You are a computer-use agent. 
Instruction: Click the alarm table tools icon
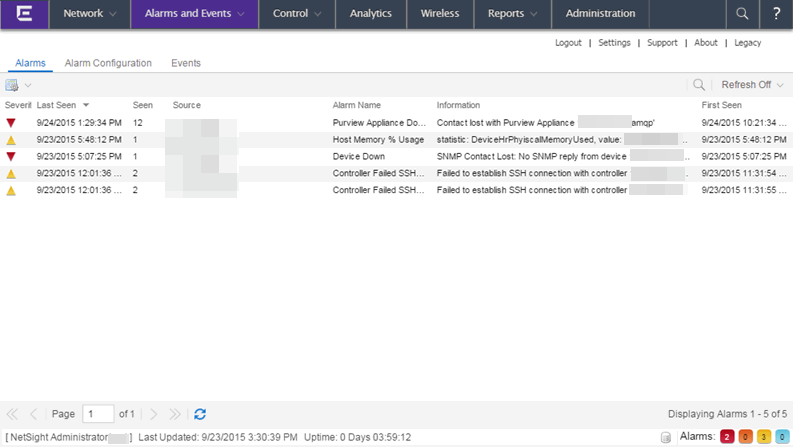pos(12,85)
